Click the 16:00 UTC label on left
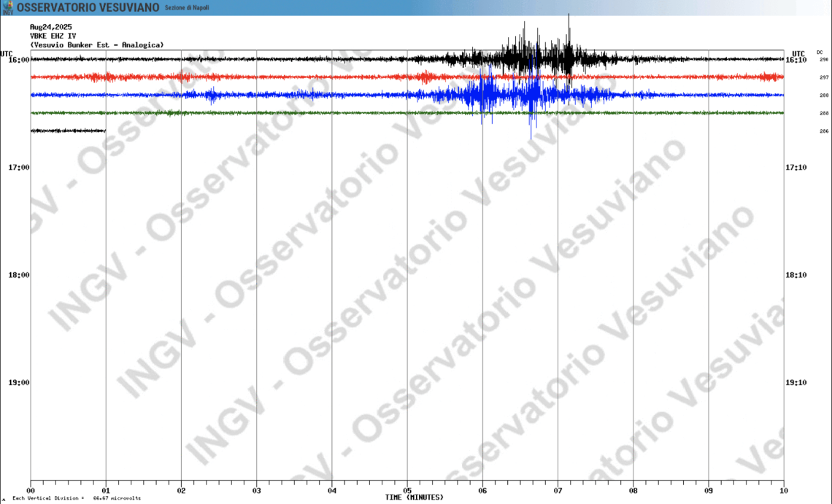Screen dimensions: 832x504 tap(18, 60)
